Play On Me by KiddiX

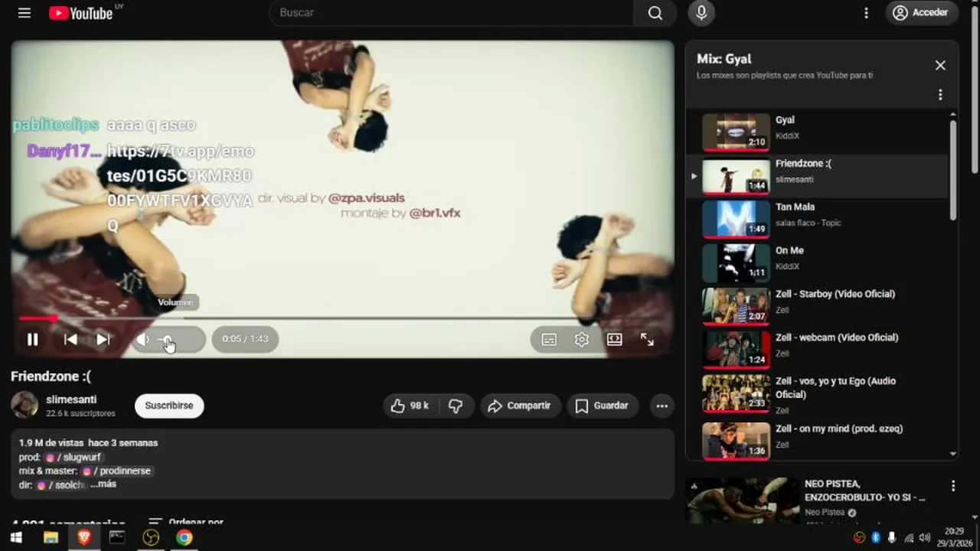pos(817,263)
